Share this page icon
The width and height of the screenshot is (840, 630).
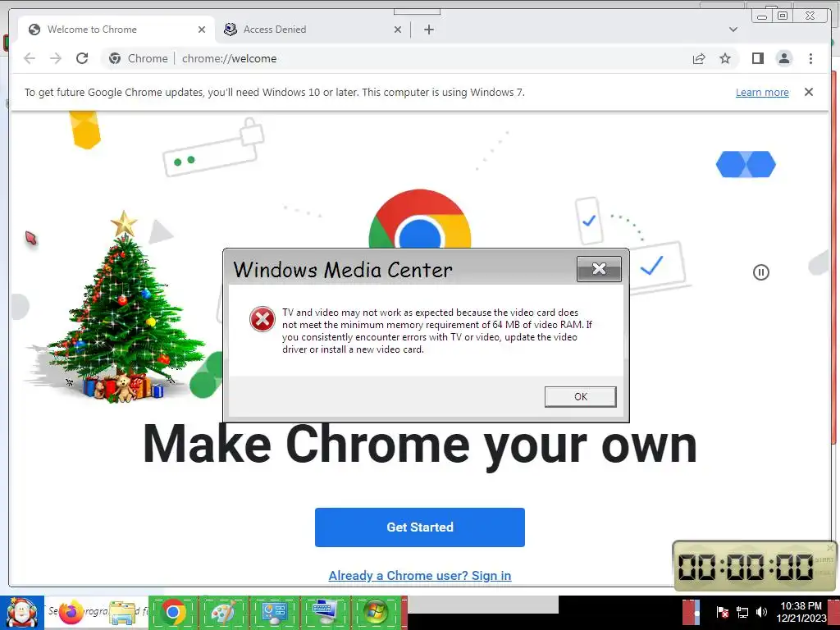tap(699, 58)
